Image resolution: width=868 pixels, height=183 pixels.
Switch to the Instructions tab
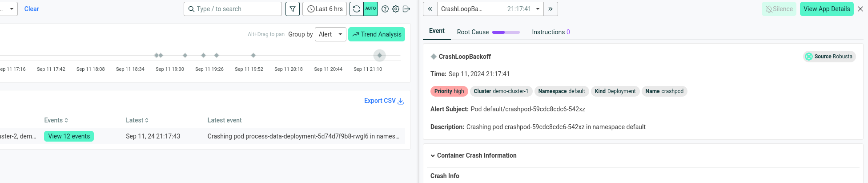(x=551, y=32)
